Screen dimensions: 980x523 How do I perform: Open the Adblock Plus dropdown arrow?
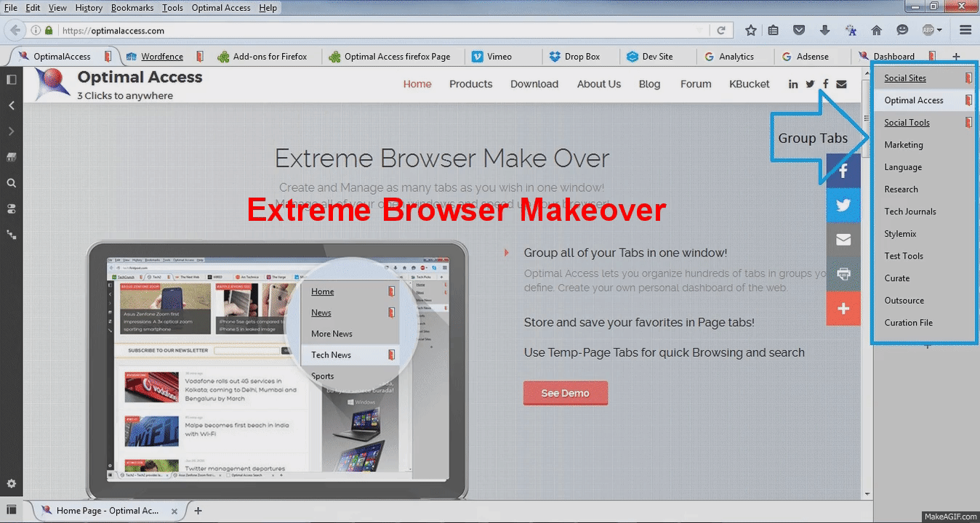pyautogui.click(x=939, y=31)
